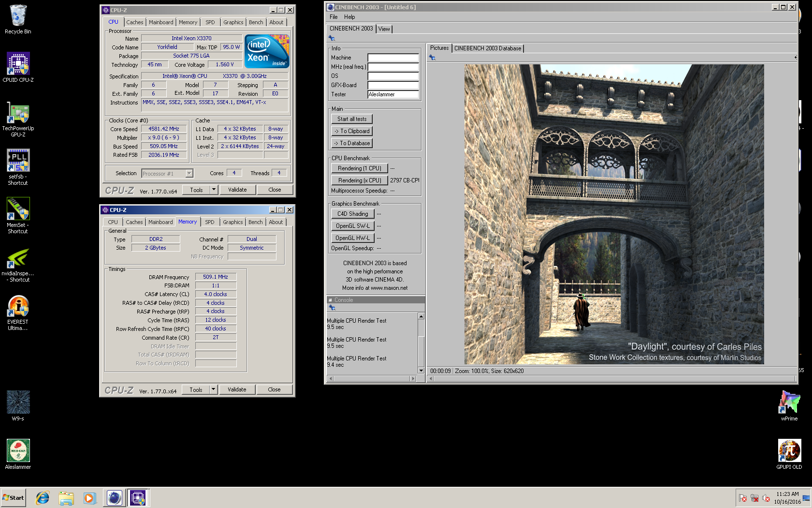This screenshot has height=508, width=812.
Task: Open the Recycle Bin desktop icon
Action: 18,19
